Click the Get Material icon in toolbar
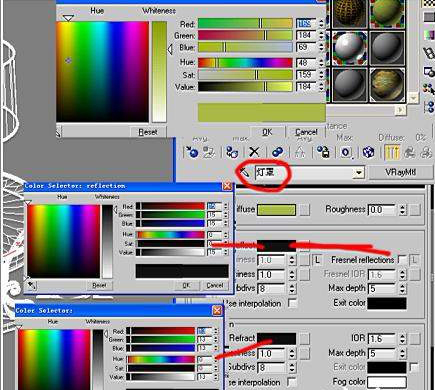Image resolution: width=435 pixels, height=390 pixels. pos(191,152)
